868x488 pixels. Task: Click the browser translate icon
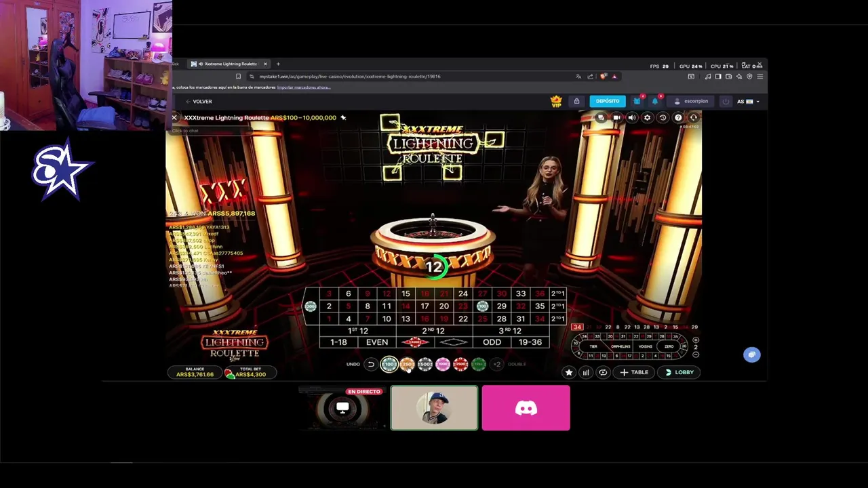[x=578, y=77]
